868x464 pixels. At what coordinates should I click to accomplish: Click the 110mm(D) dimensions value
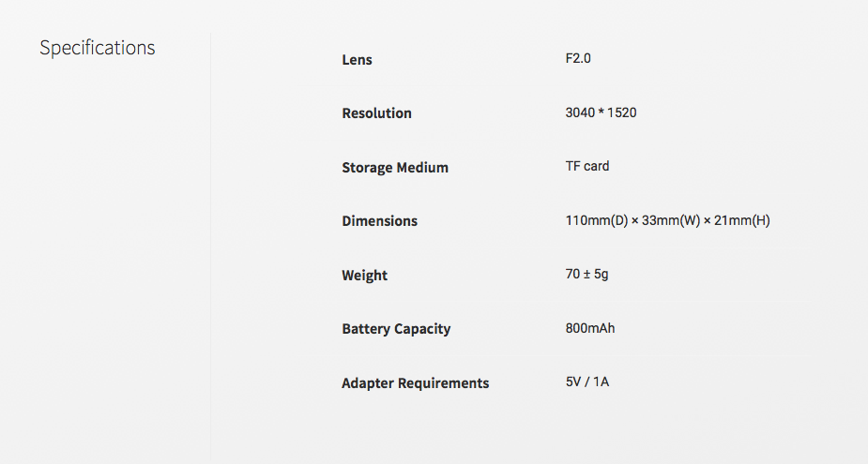597,220
